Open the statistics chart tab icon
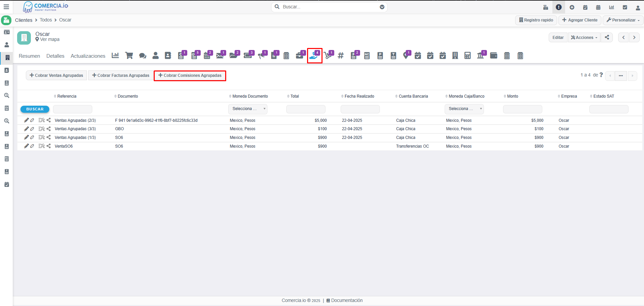This screenshot has height=306, width=644. click(115, 55)
